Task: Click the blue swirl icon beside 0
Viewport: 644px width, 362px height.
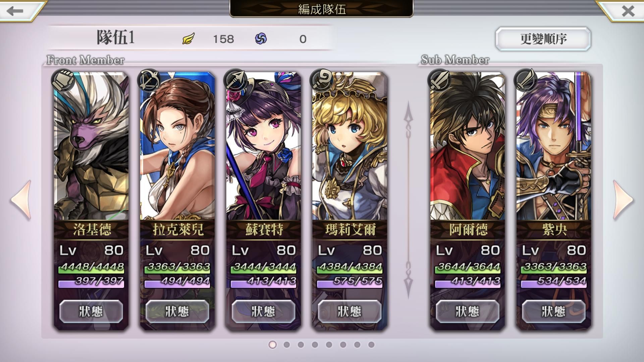Action: [x=261, y=39]
